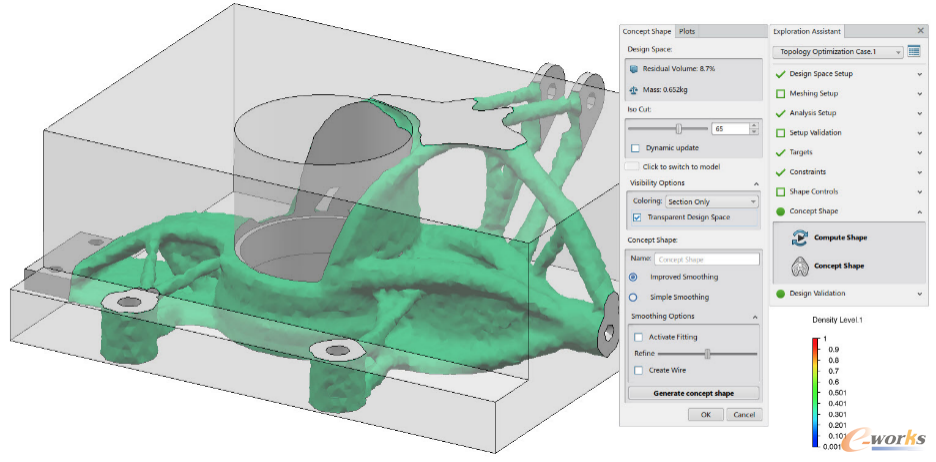Screen dimensions: 936x462
Task: Click the green Design Validation status icon
Action: 780,294
